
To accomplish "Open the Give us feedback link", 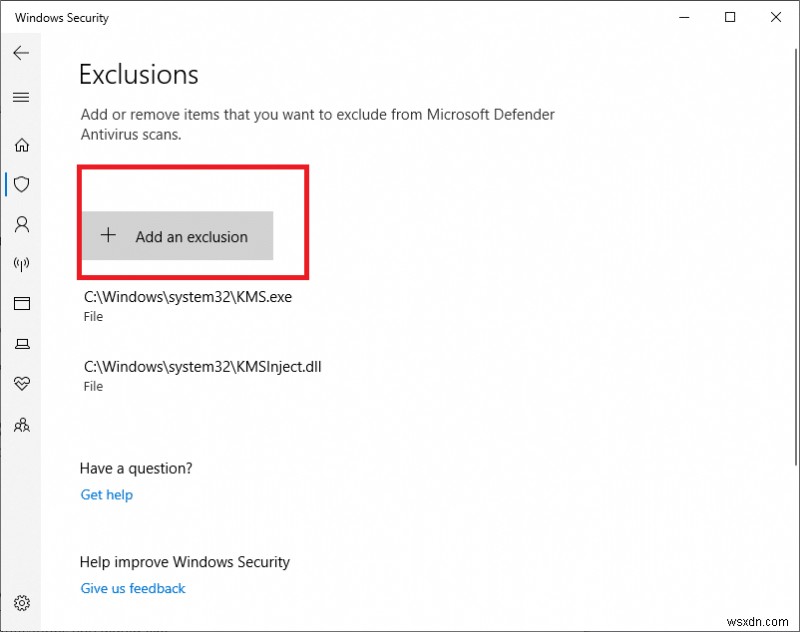I will coord(133,588).
